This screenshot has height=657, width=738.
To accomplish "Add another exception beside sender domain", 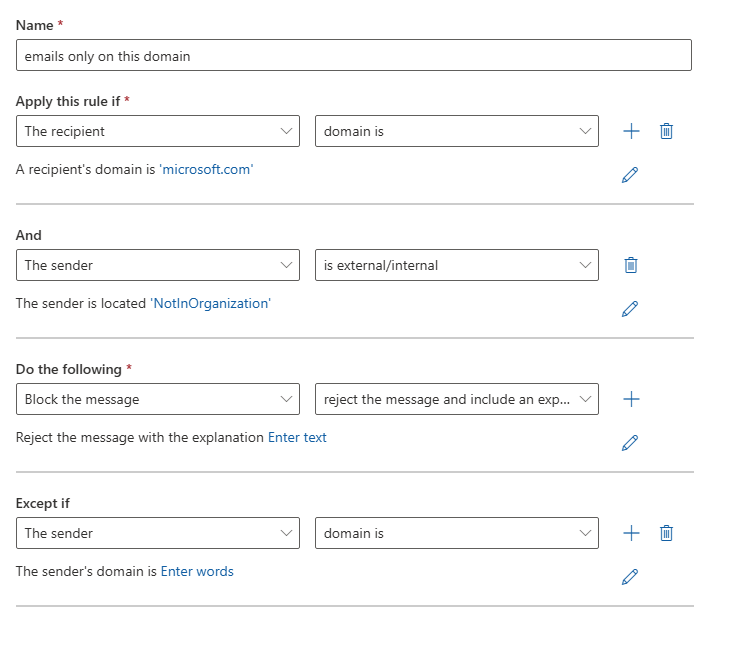I will tap(631, 533).
